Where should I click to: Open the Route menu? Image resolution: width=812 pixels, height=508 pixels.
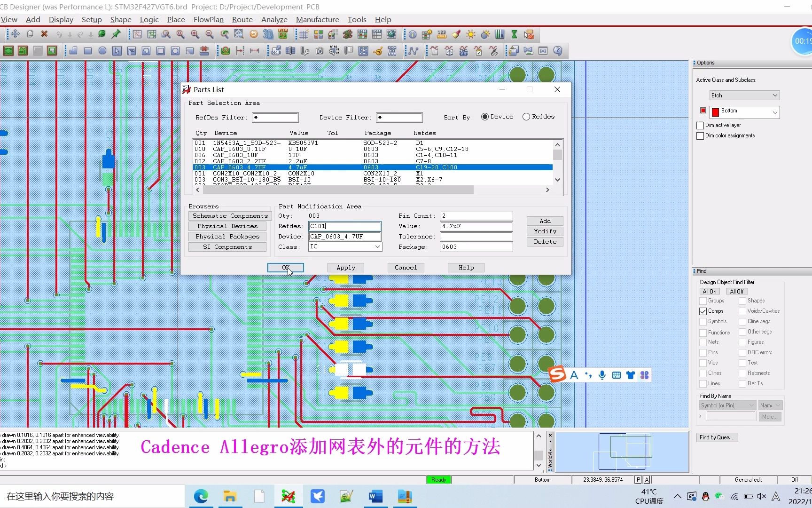pos(242,20)
